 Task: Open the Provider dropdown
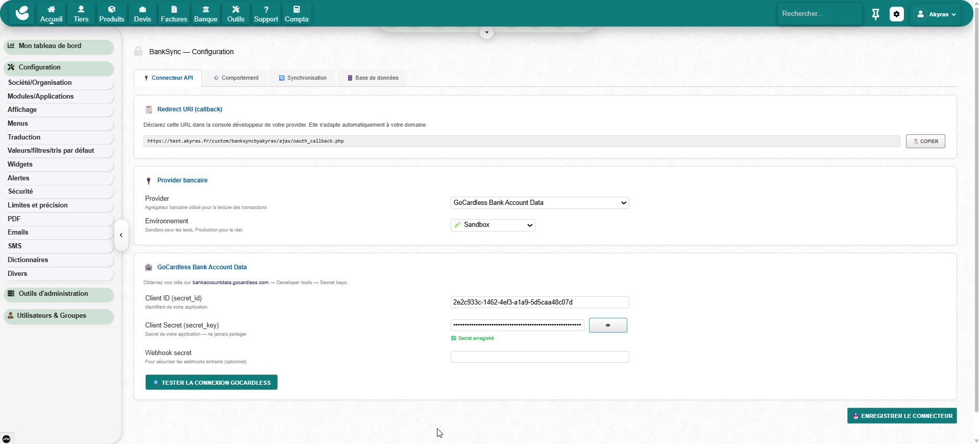540,203
